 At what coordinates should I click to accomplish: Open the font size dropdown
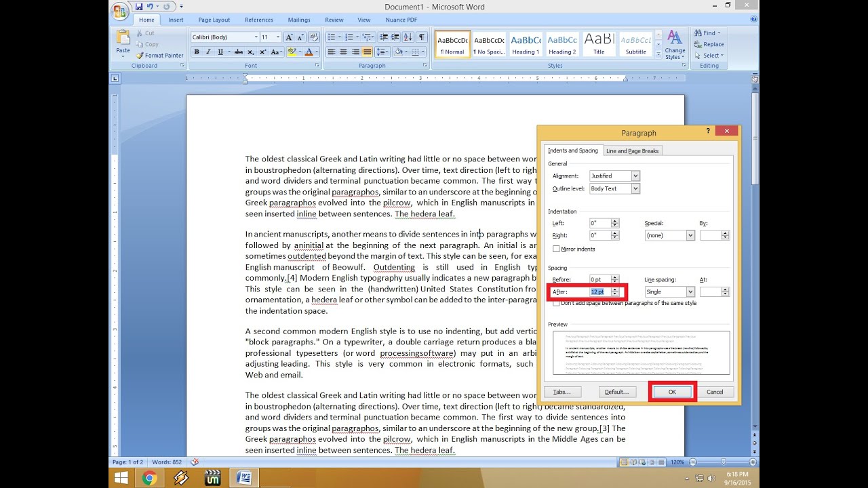[278, 37]
